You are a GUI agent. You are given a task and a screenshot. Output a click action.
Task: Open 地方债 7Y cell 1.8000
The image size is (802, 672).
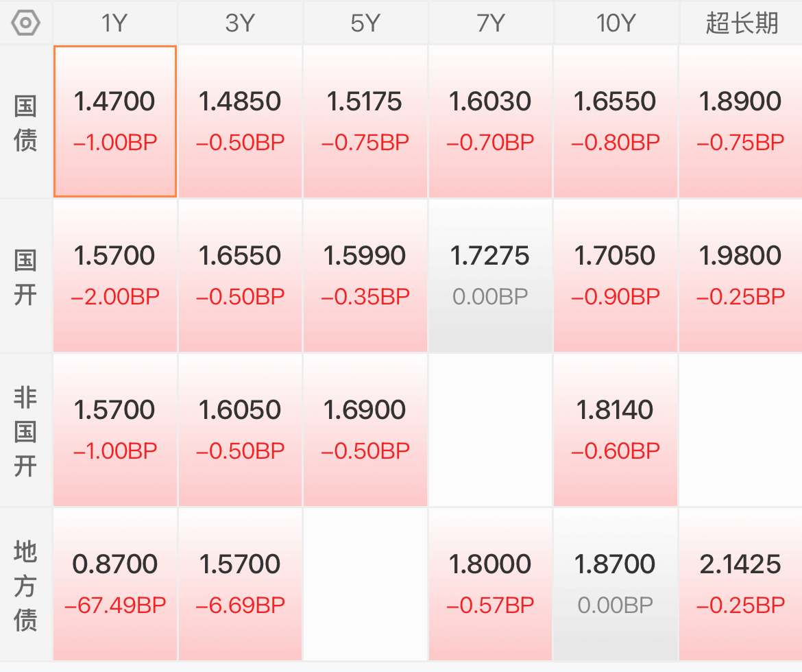490,584
